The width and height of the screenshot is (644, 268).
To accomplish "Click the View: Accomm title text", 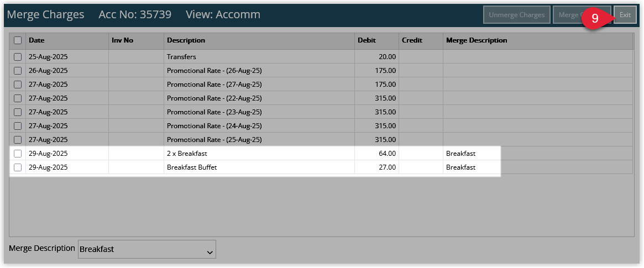I will 223,15.
